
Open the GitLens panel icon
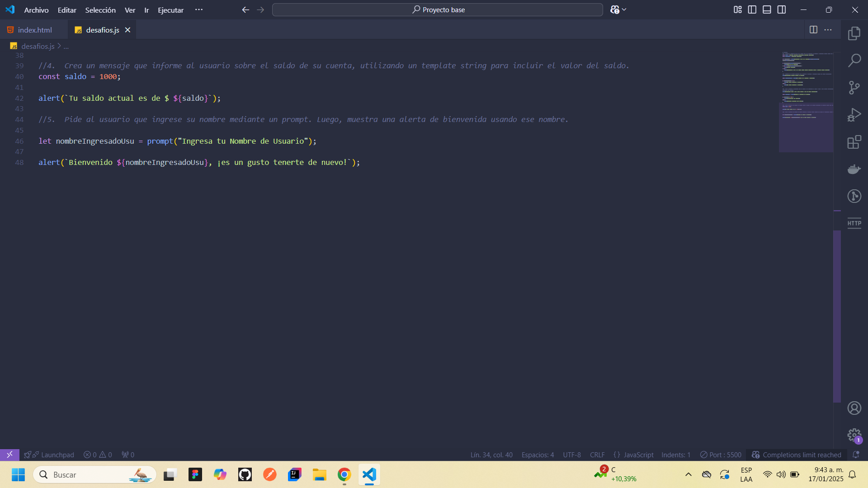(x=854, y=196)
